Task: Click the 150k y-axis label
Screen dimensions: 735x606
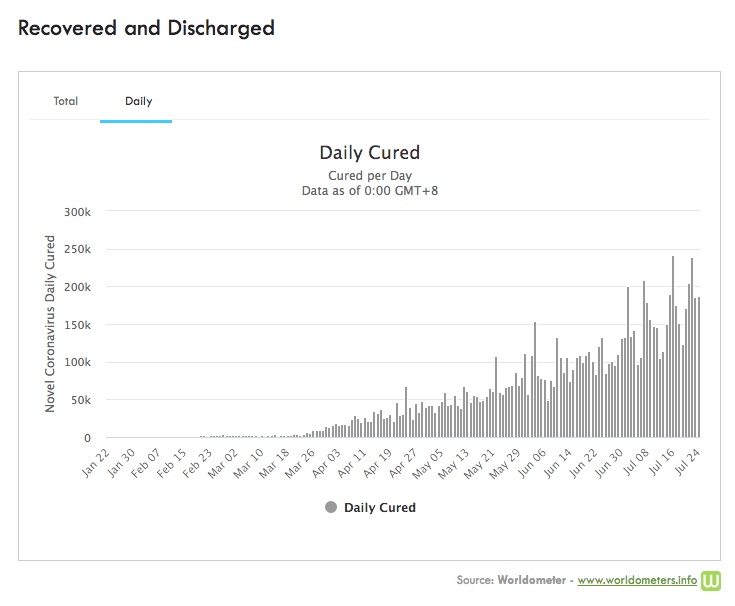Action: pyautogui.click(x=78, y=325)
